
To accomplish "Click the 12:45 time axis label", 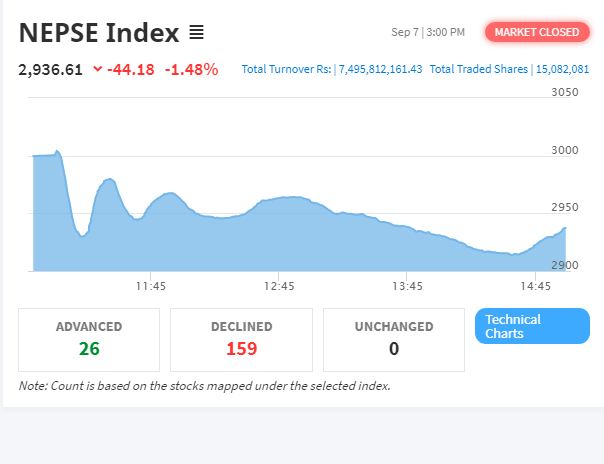I will 279,286.
